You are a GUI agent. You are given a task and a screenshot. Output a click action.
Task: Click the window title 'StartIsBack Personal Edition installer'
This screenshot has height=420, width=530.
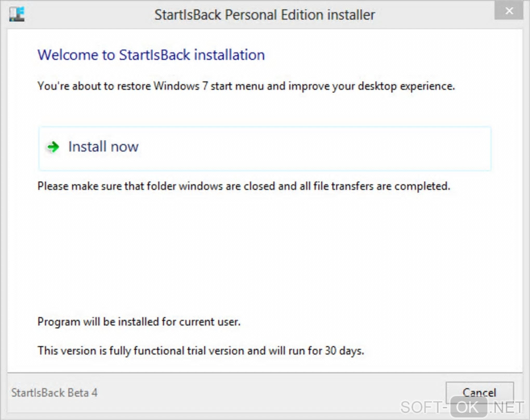pos(264,15)
